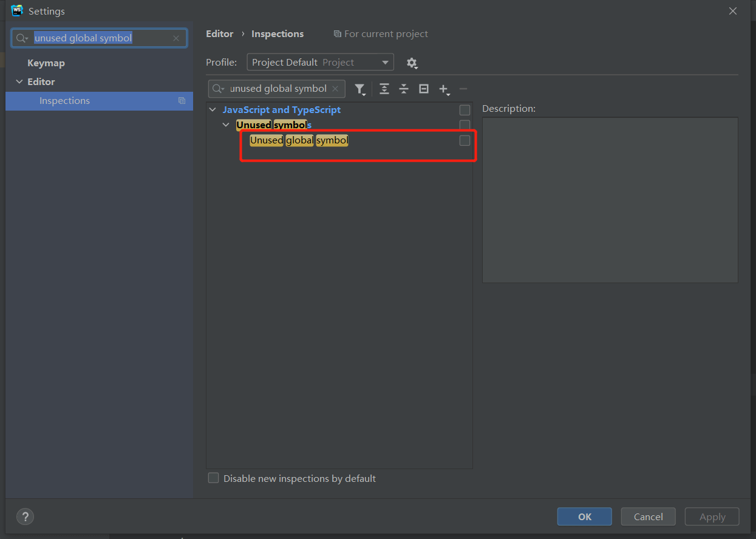The height and width of the screenshot is (539, 756).
Task: Clear the inspections search field text
Action: click(335, 89)
